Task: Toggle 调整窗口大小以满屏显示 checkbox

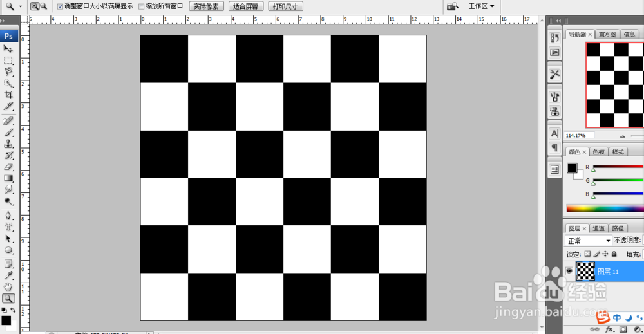Action: (60, 6)
